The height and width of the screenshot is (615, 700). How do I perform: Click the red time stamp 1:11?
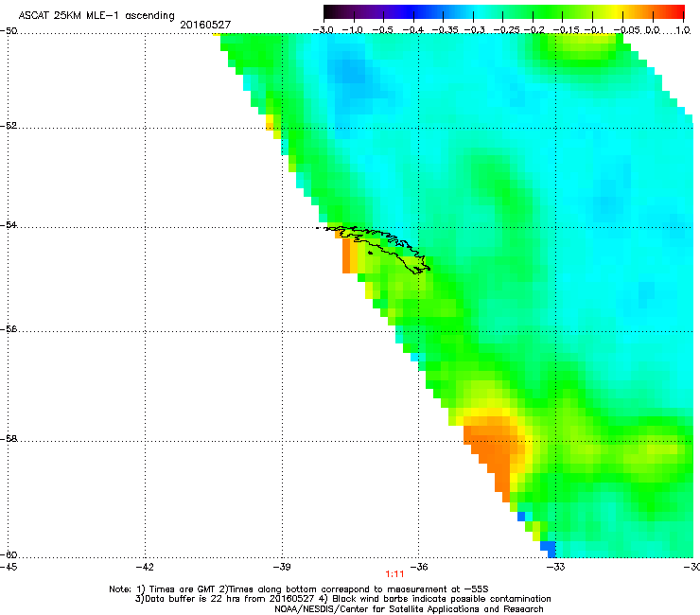pos(394,574)
